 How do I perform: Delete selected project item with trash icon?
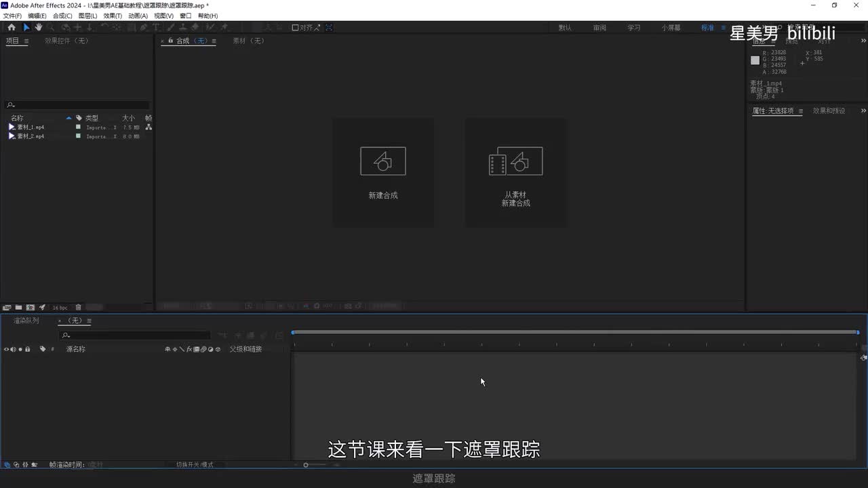(x=78, y=308)
